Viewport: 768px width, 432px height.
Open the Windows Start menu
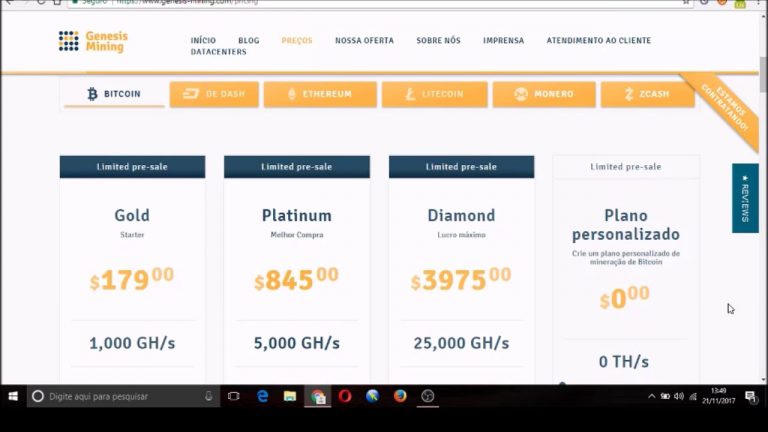(x=13, y=396)
